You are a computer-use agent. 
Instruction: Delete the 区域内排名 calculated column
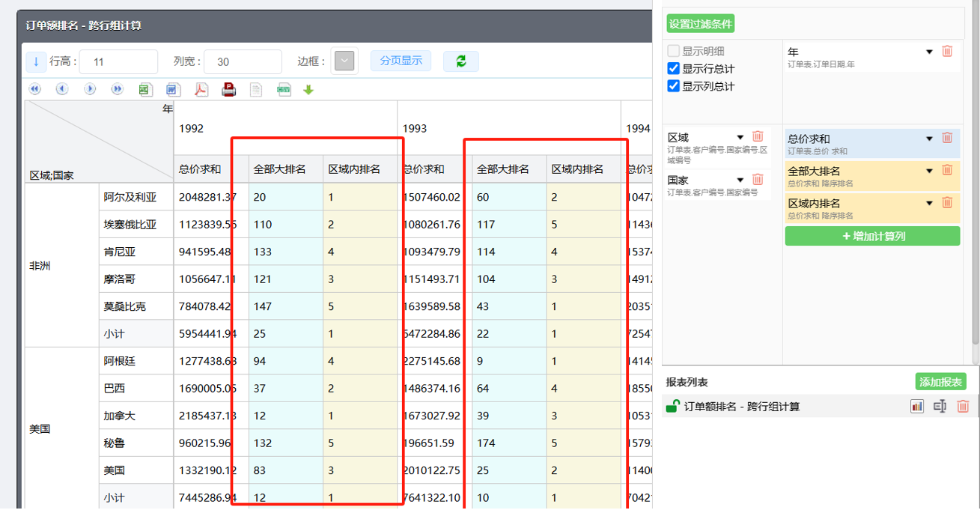pos(947,203)
